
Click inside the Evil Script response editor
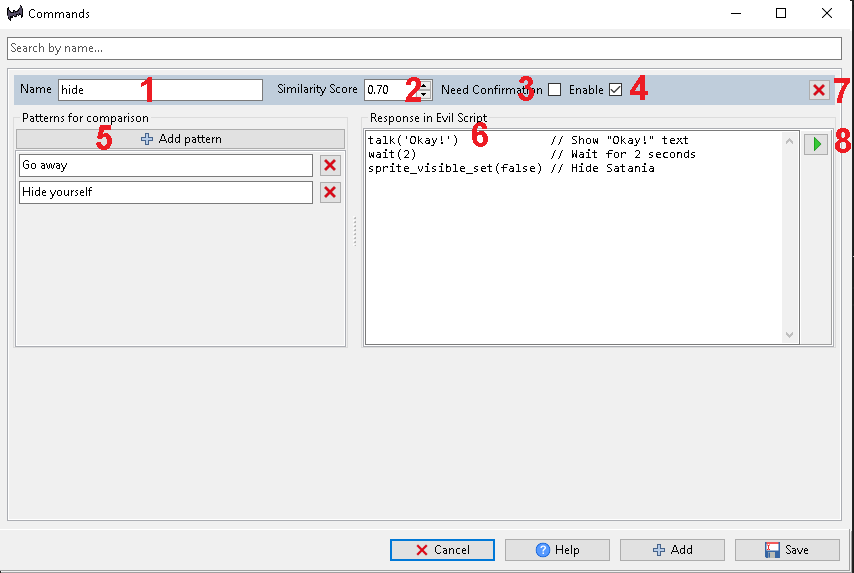click(x=573, y=250)
